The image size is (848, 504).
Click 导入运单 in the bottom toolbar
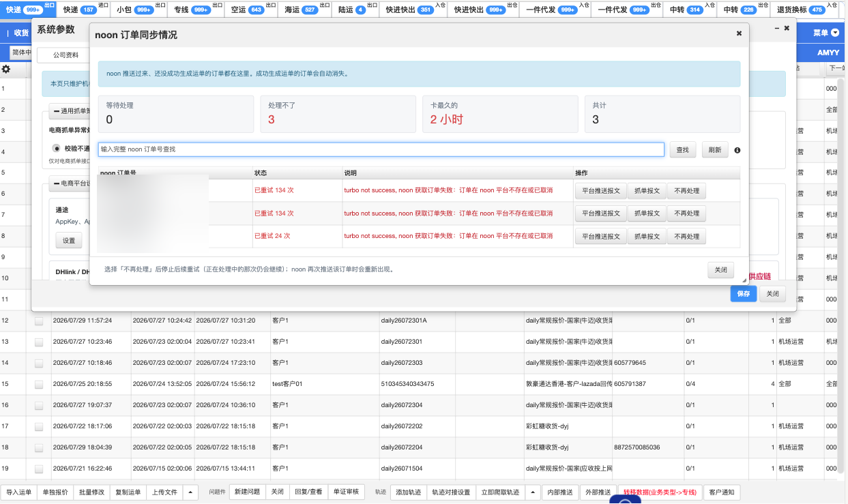[19, 492]
